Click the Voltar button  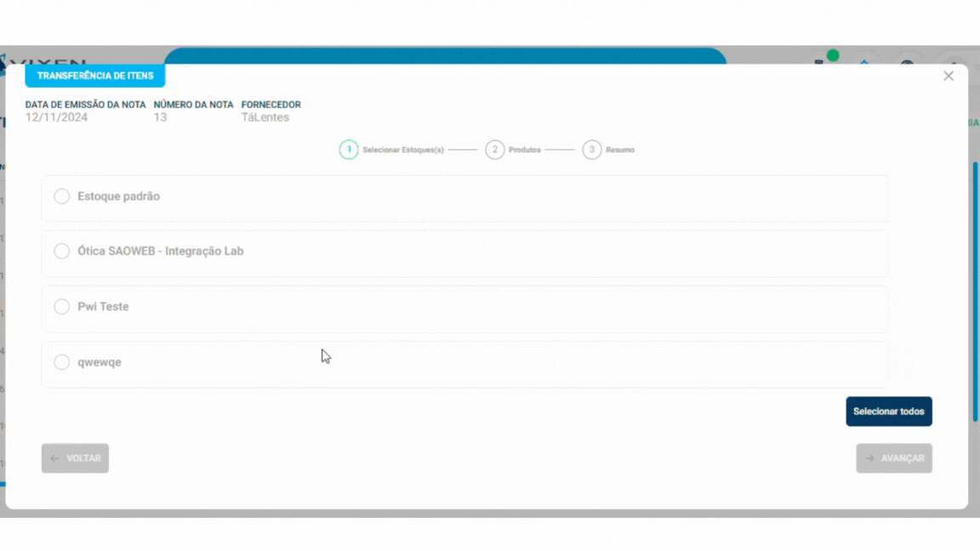(75, 457)
